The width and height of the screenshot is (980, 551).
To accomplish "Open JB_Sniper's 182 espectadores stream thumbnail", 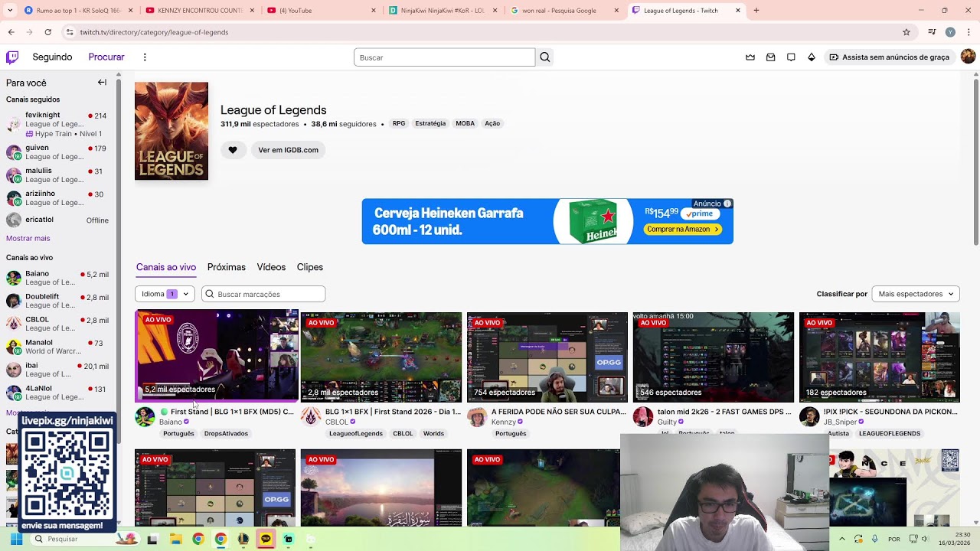I will point(880,357).
